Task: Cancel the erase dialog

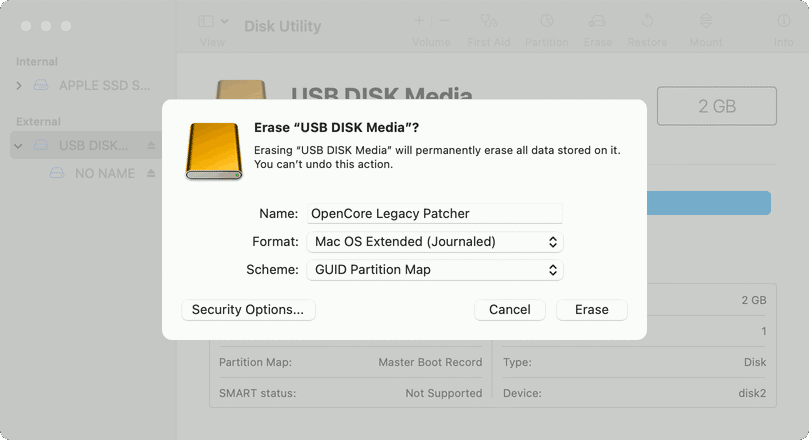Action: pyautogui.click(x=510, y=309)
